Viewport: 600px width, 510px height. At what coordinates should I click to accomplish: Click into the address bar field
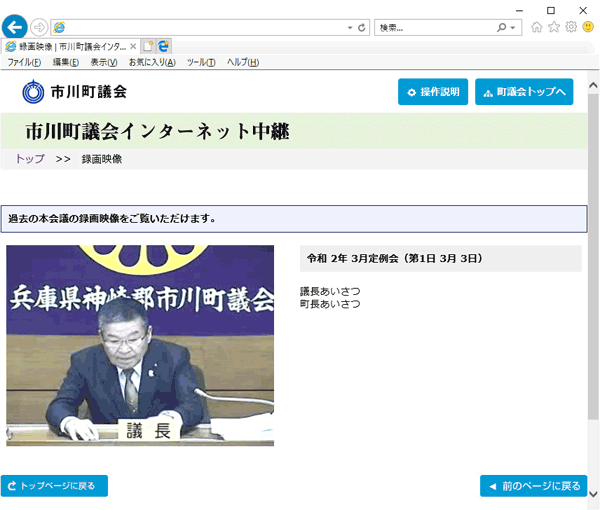click(x=210, y=28)
